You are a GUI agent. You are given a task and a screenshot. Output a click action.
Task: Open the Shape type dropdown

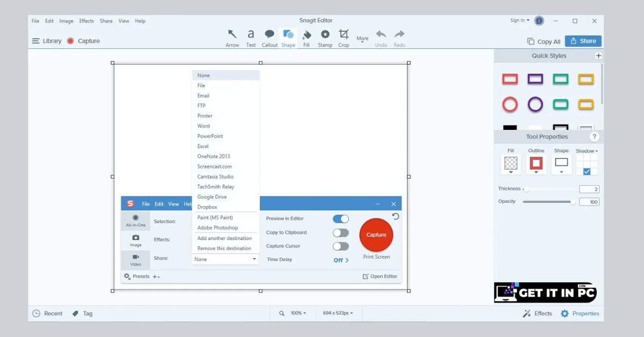[x=561, y=165]
